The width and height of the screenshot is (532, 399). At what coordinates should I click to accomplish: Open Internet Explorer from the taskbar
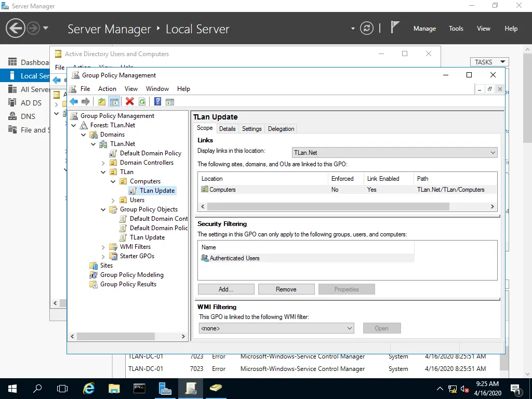(89, 389)
